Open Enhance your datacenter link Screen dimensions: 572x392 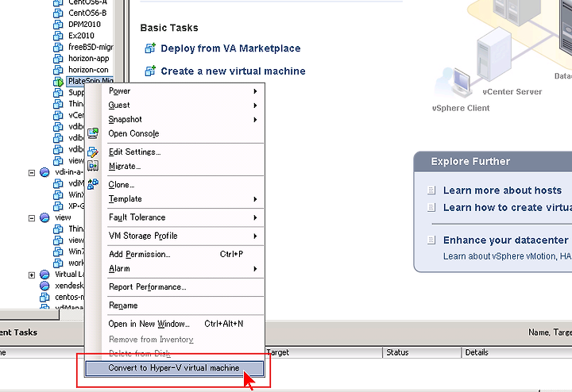pyautogui.click(x=505, y=240)
